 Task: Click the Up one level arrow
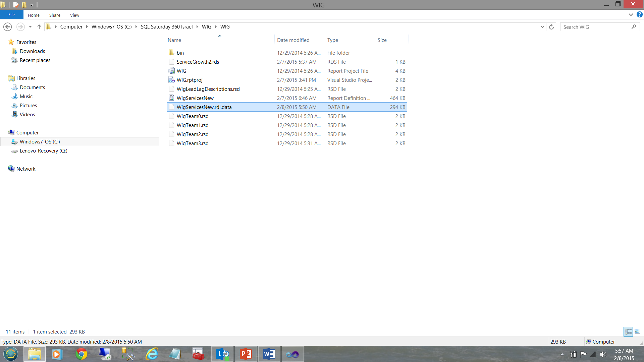(x=39, y=27)
